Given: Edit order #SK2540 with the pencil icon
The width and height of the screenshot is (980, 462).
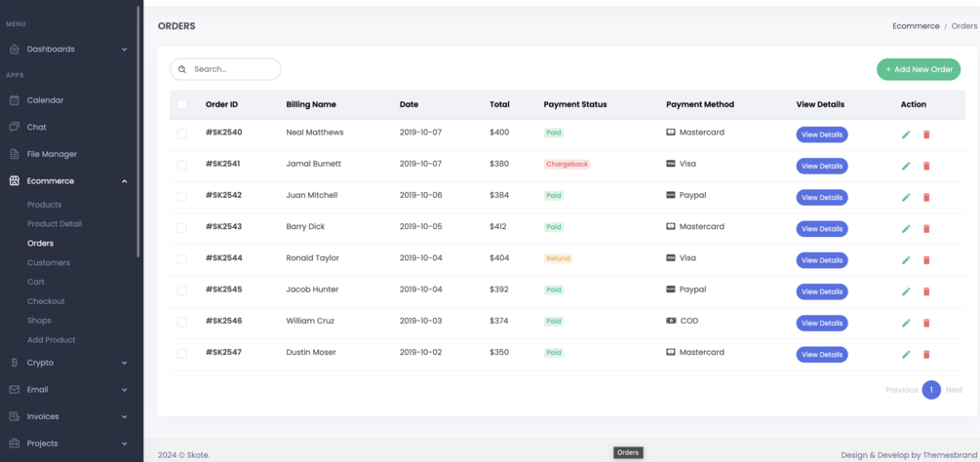Looking at the screenshot, I should [906, 135].
